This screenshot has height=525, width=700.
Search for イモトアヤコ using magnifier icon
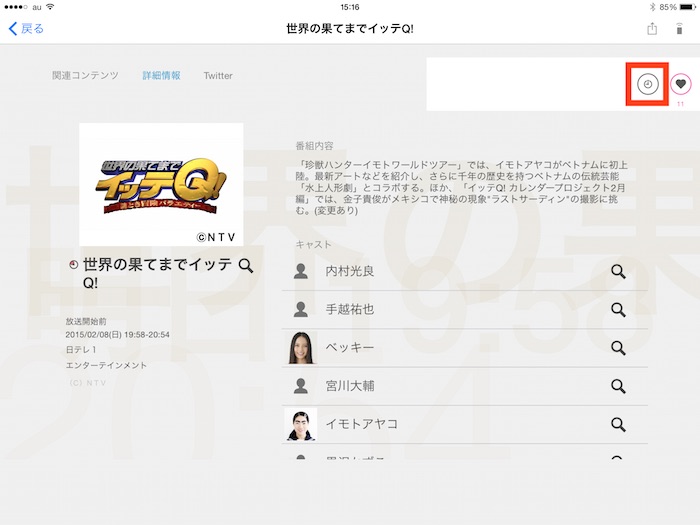618,424
